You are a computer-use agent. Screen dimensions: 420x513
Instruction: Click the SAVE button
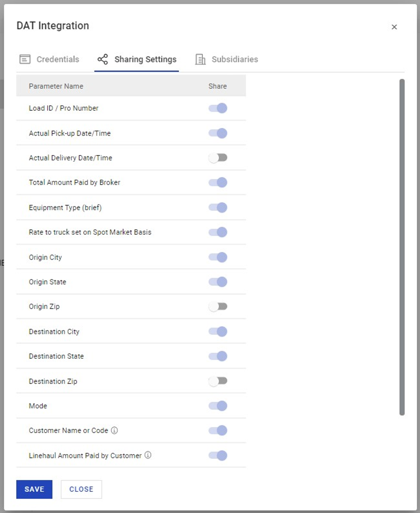coord(34,489)
